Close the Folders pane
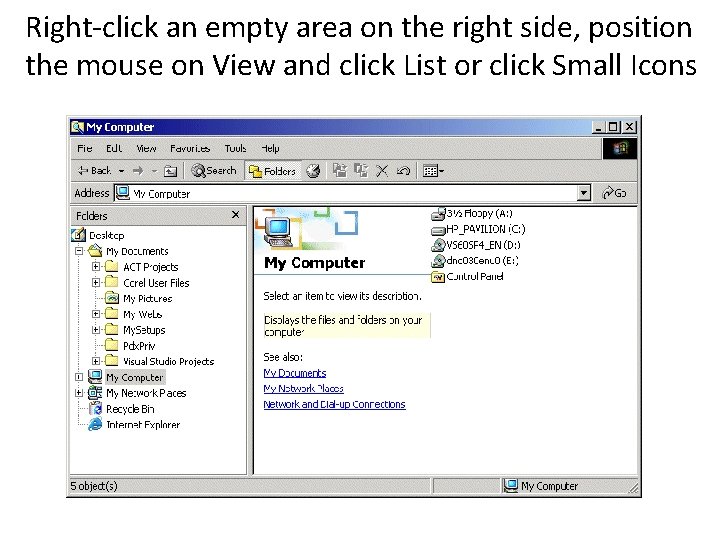This screenshot has height=540, width=720. [x=236, y=214]
